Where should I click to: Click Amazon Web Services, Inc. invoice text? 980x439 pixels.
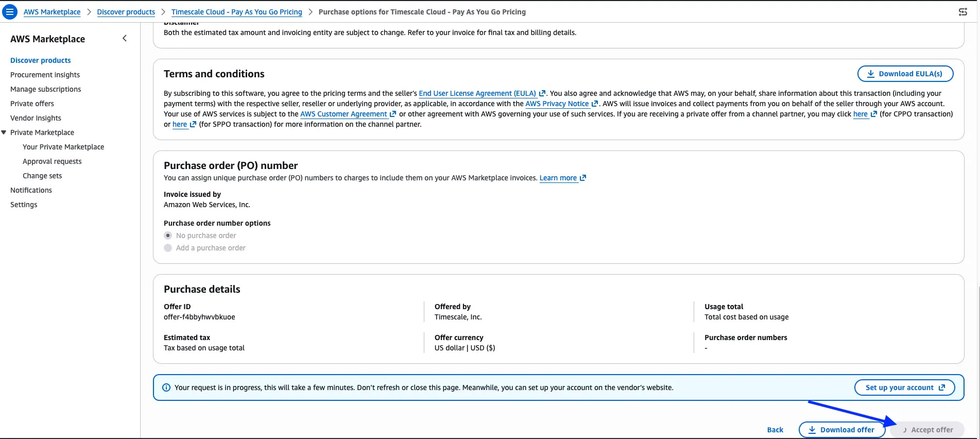[x=207, y=205]
